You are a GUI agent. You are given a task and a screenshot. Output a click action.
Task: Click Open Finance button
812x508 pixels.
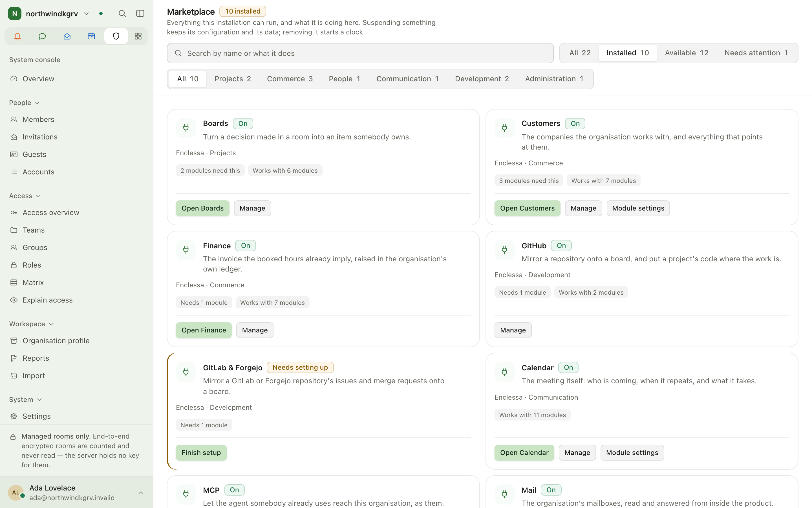(x=204, y=330)
